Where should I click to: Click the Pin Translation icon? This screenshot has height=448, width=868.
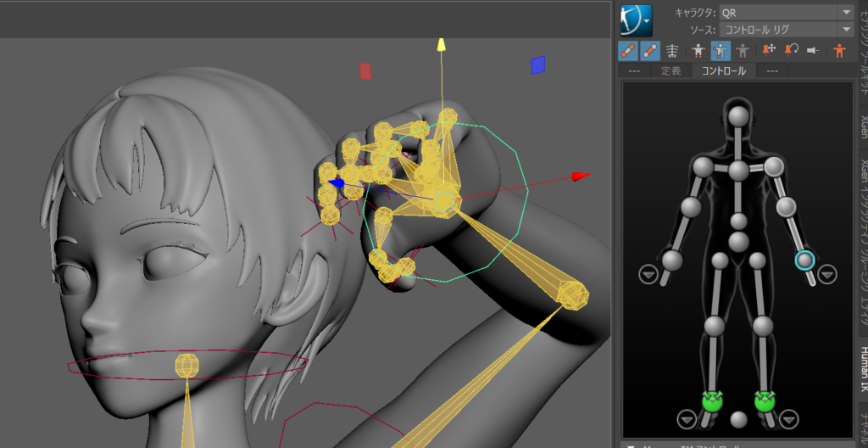pyautogui.click(x=770, y=51)
